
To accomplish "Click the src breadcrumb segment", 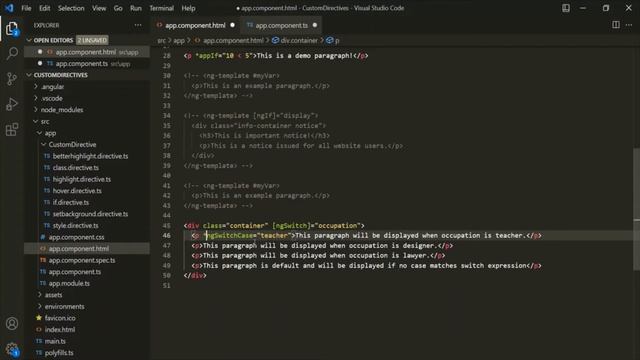I will (162, 40).
